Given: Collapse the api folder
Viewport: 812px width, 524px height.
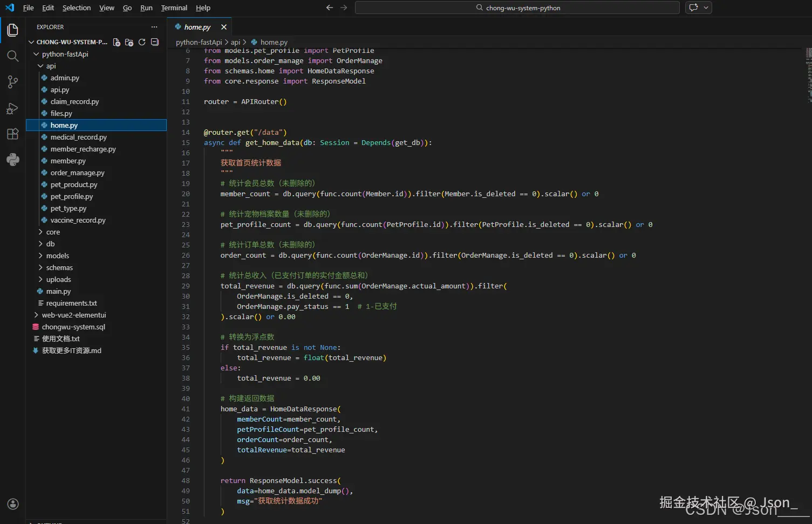Looking at the screenshot, I should tap(51, 66).
